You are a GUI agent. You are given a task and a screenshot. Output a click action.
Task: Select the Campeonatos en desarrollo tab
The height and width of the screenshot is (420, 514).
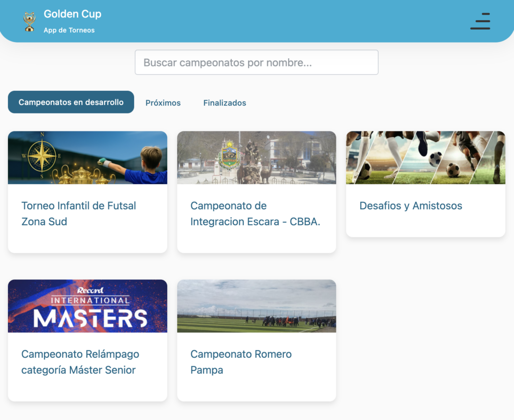point(71,102)
